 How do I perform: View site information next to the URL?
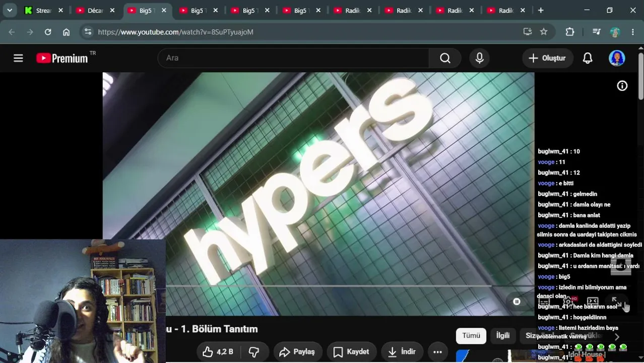coord(88,32)
